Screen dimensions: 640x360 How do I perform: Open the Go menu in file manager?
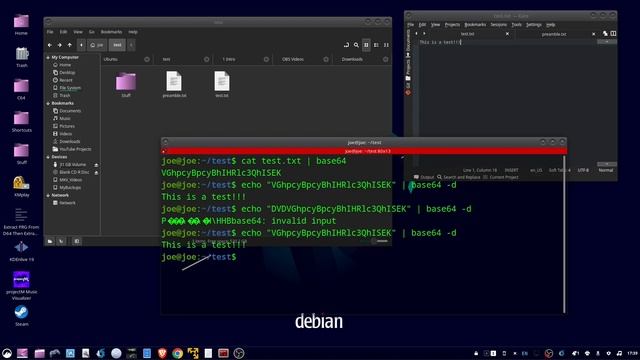92,32
